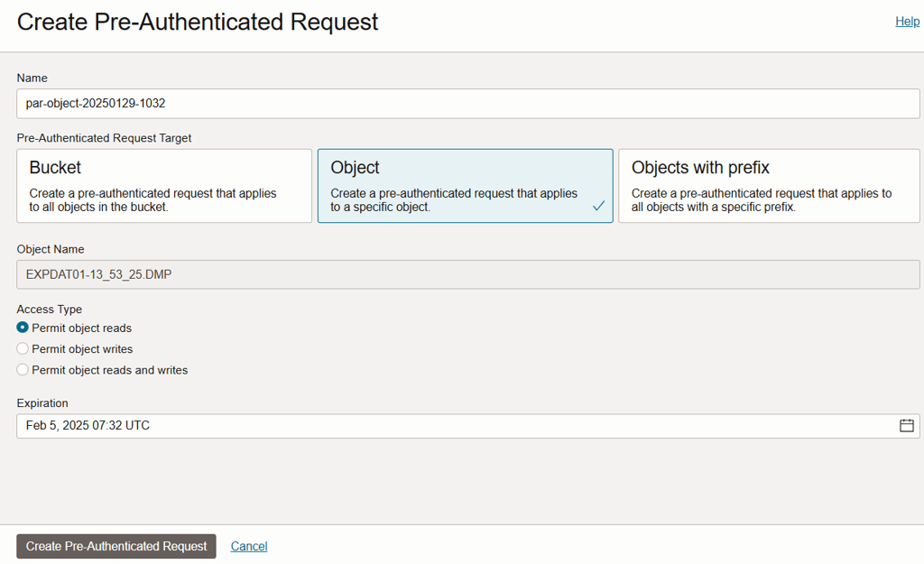Cancel the pre-authenticated request dialog
The image size is (924, 564).
(x=249, y=546)
